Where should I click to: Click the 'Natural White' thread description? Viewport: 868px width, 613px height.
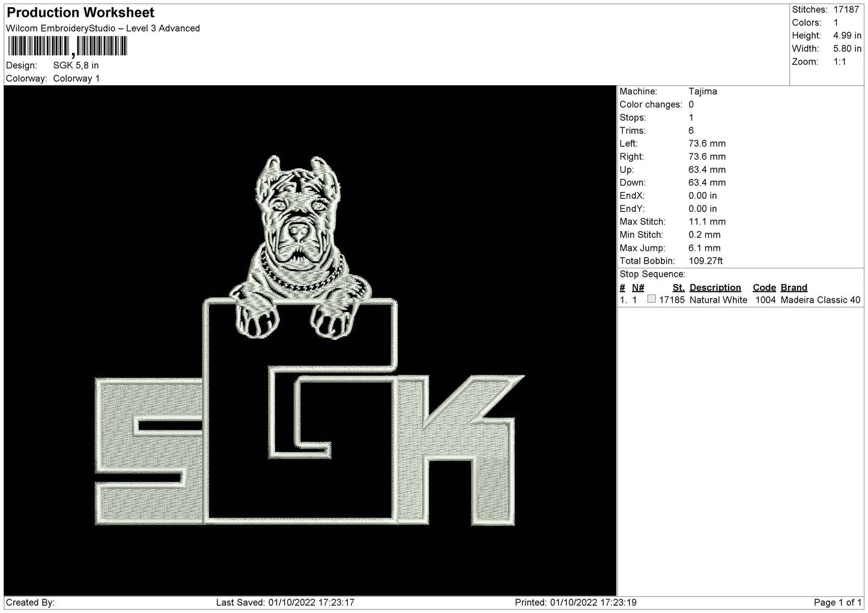click(718, 300)
